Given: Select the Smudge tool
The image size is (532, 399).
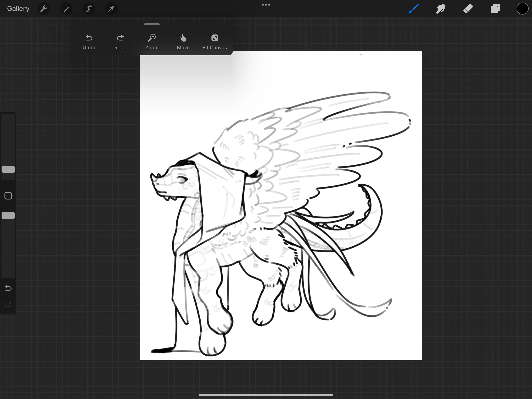Looking at the screenshot, I should tap(441, 9).
